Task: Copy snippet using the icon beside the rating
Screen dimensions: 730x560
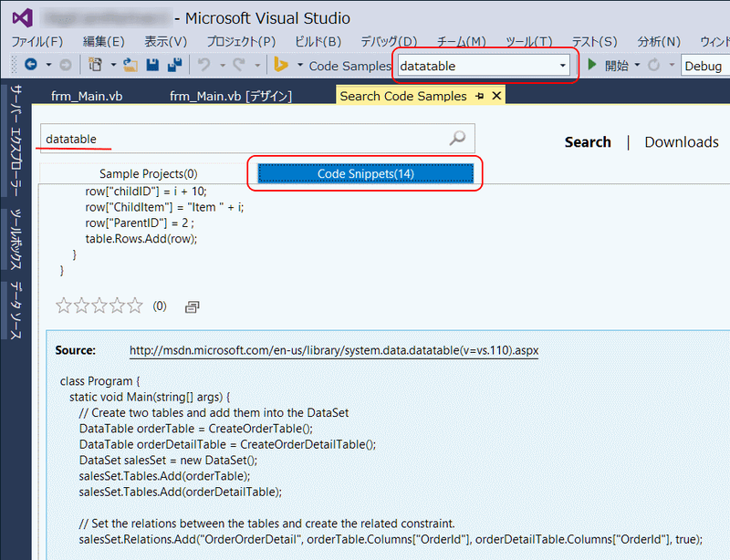Action: point(192,306)
